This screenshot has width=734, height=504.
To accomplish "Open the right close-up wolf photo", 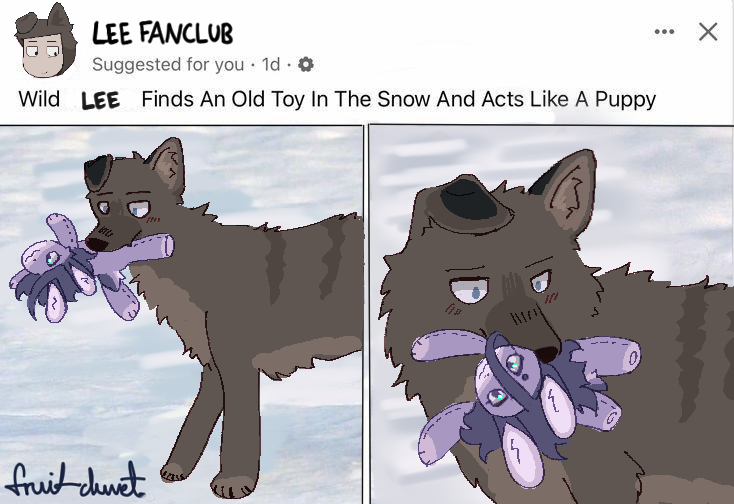I will (551, 314).
